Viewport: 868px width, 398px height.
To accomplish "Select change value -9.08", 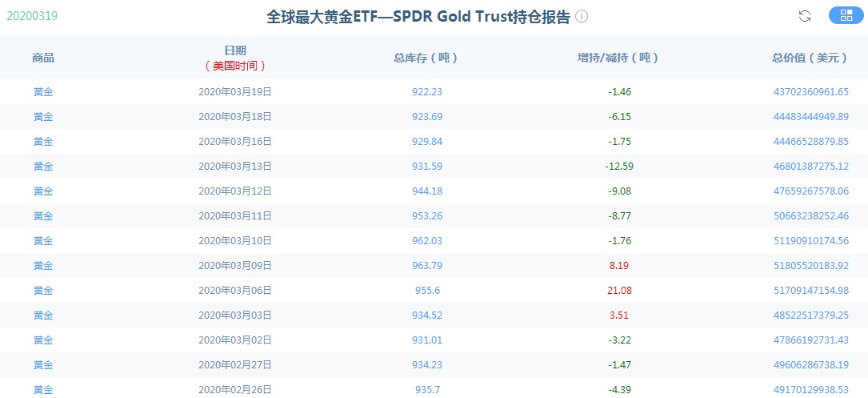I will pos(619,191).
